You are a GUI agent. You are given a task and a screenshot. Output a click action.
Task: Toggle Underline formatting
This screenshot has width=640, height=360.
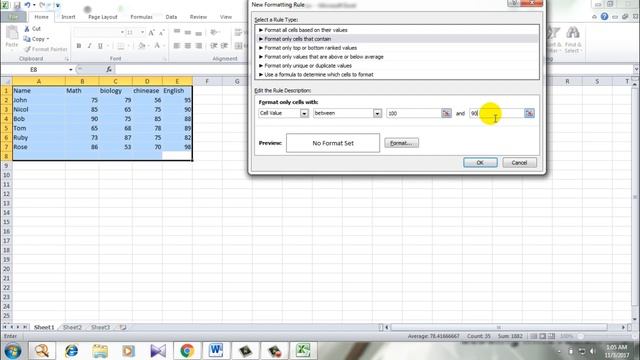100,46
